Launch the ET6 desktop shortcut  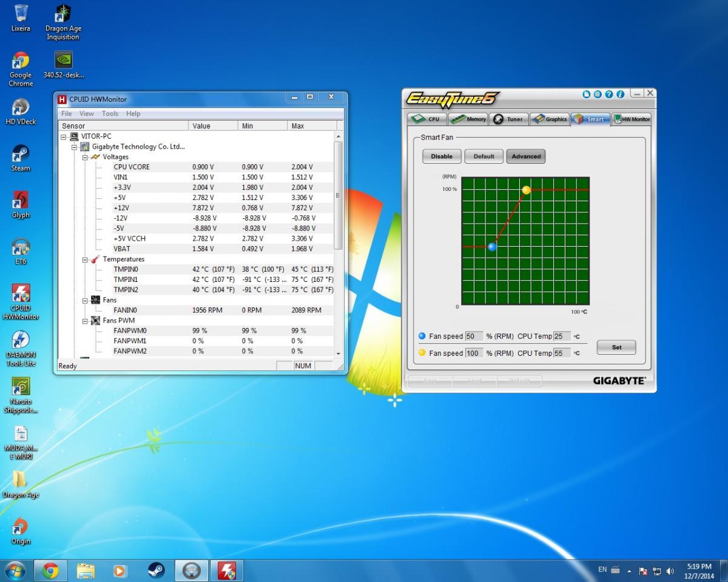click(21, 252)
